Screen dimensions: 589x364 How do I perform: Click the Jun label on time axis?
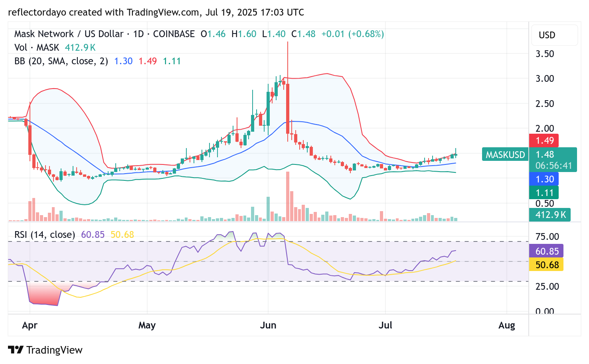(x=268, y=325)
